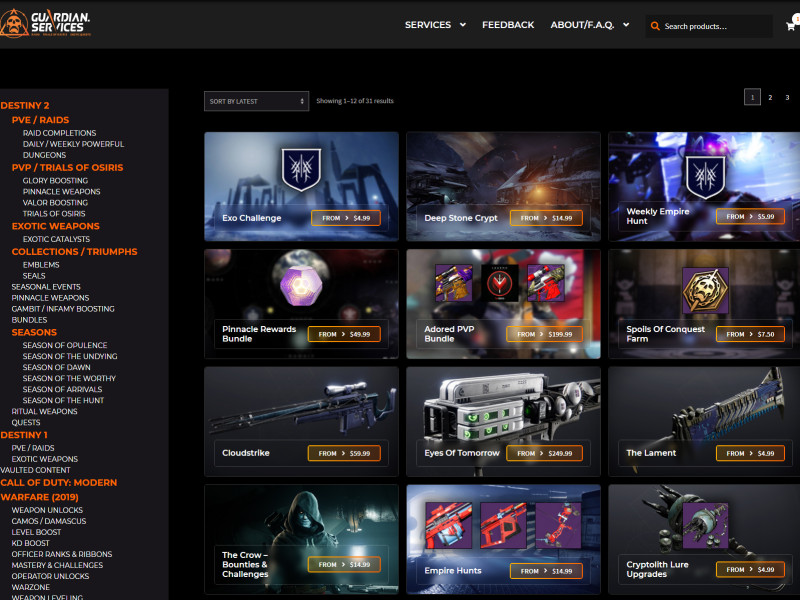800x600 pixels.
Task: Expand the About/F.A.Q. chevron
Action: pos(626,24)
